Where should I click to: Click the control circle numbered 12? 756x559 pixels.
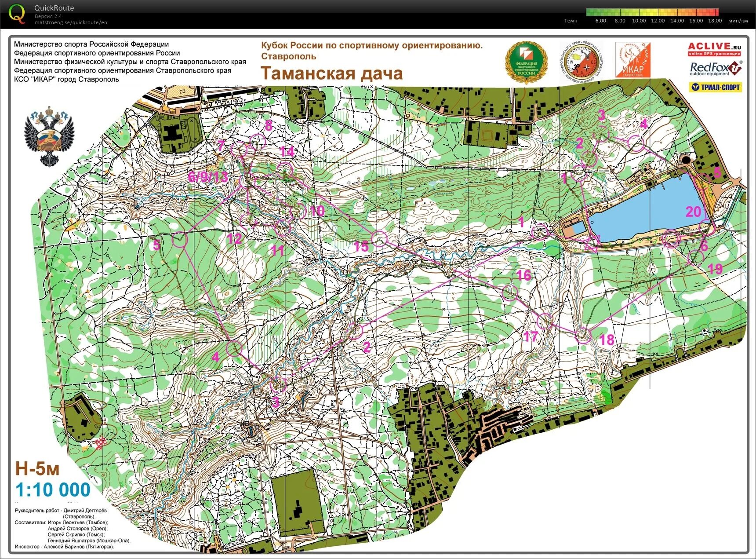point(248,221)
